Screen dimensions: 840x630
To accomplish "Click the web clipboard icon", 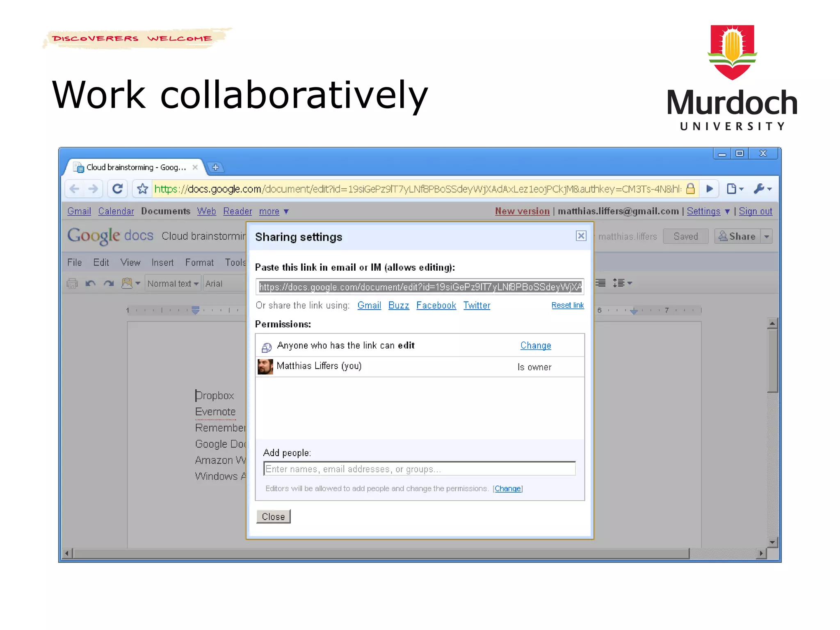I will pos(130,283).
